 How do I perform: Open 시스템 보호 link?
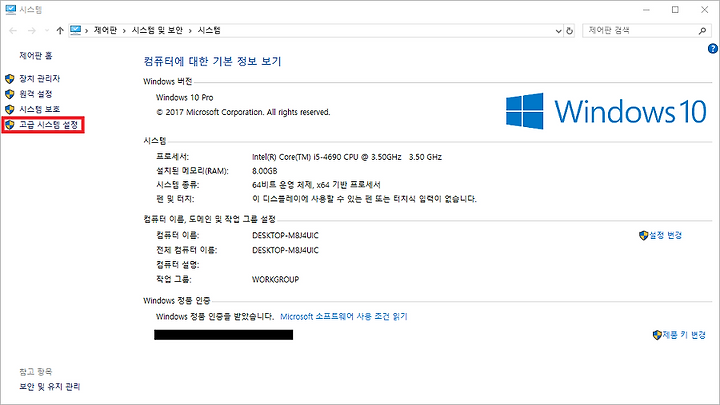(39, 109)
